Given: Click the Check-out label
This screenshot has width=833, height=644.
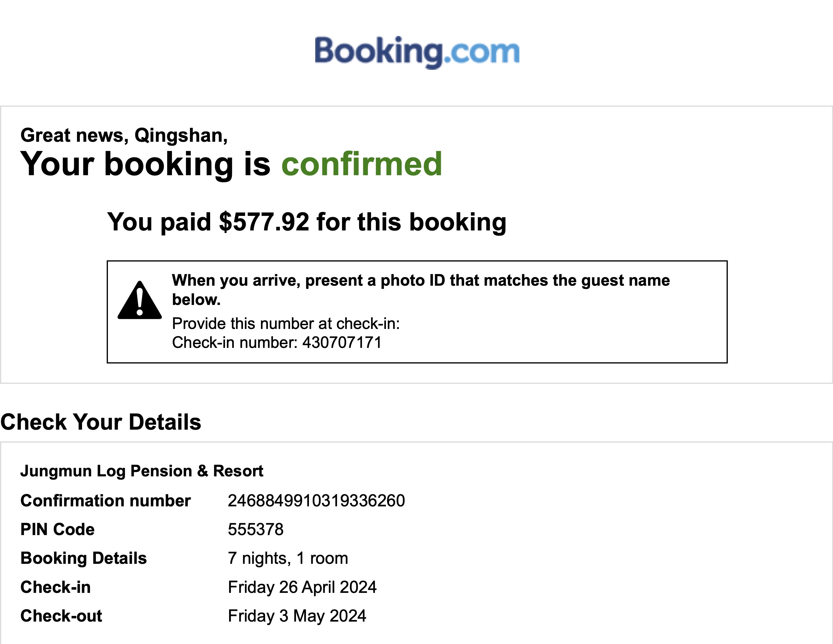Looking at the screenshot, I should [61, 616].
